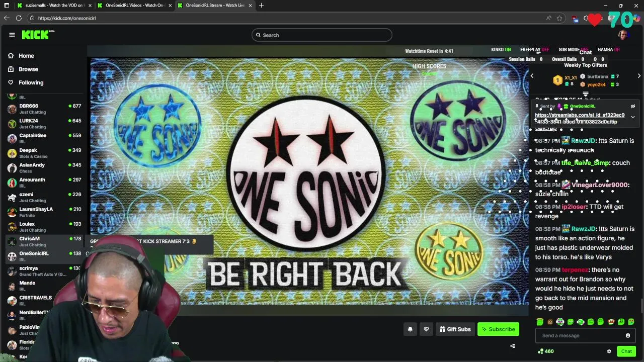644x362 pixels.
Task: Click the extension icon with 10 badge
Action: 575,19
